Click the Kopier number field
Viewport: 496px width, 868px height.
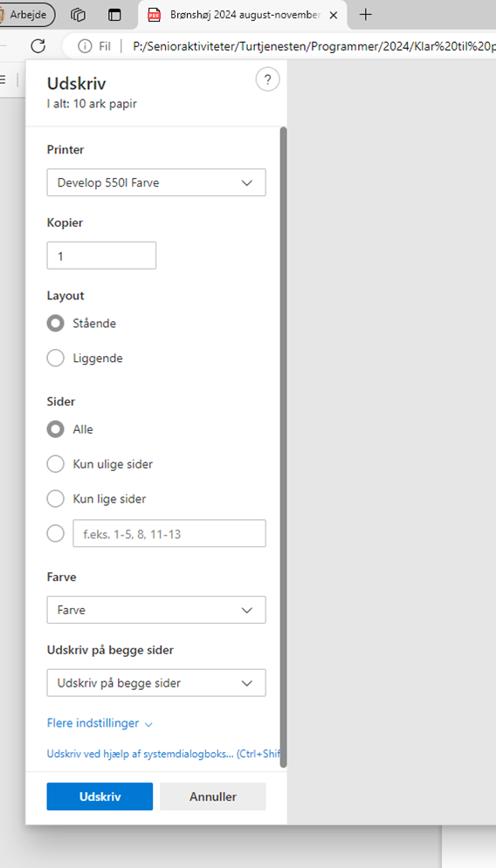(101, 256)
